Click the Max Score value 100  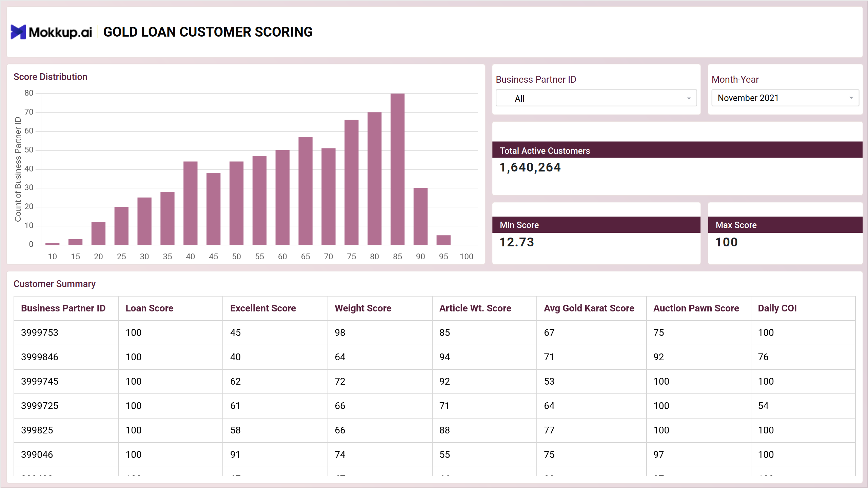727,242
